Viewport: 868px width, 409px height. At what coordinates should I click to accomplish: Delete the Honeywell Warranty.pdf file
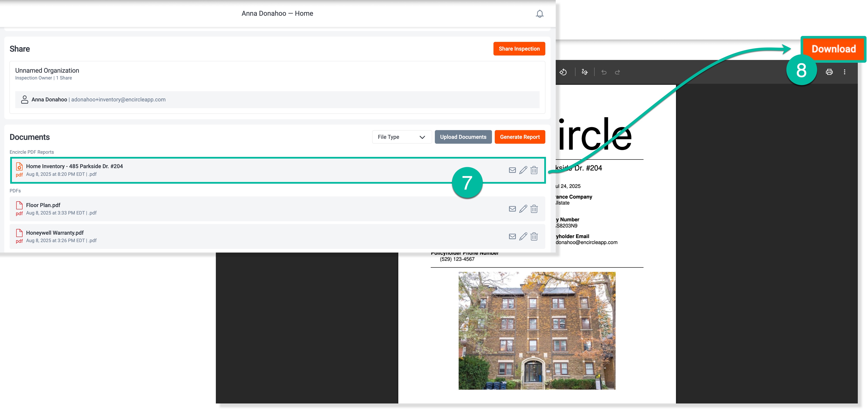point(534,237)
